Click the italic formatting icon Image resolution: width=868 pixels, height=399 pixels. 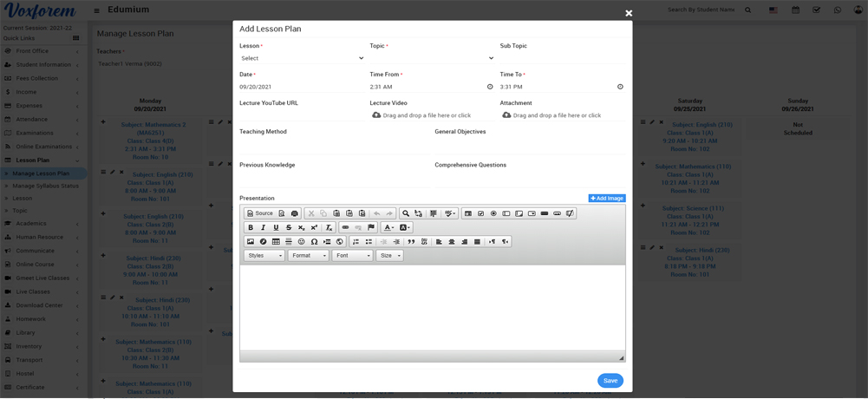coord(264,227)
